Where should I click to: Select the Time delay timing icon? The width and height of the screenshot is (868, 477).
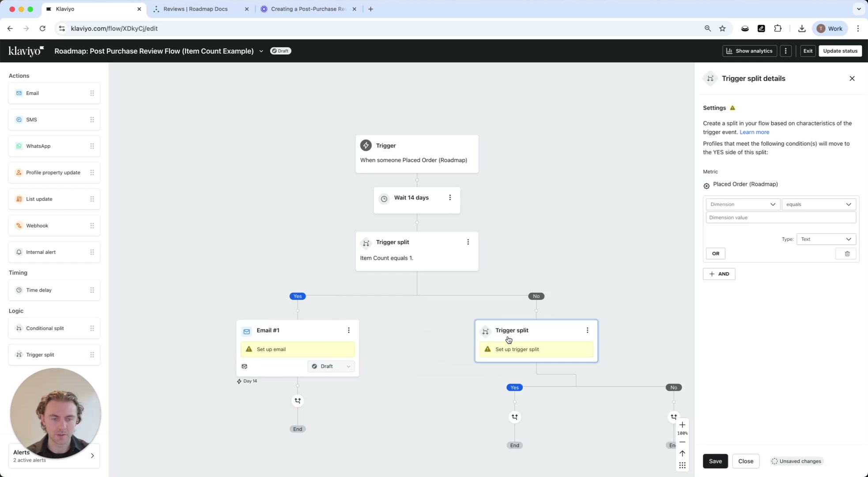click(x=19, y=290)
